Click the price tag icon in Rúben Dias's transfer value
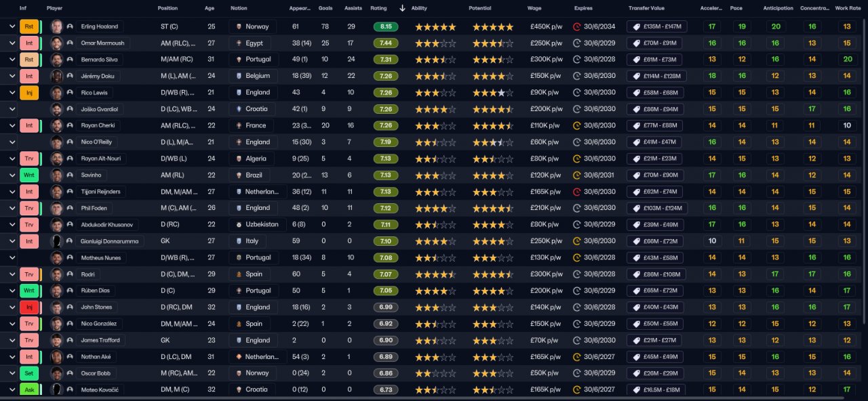Image resolution: width=868 pixels, height=401 pixels. pyautogui.click(x=637, y=291)
